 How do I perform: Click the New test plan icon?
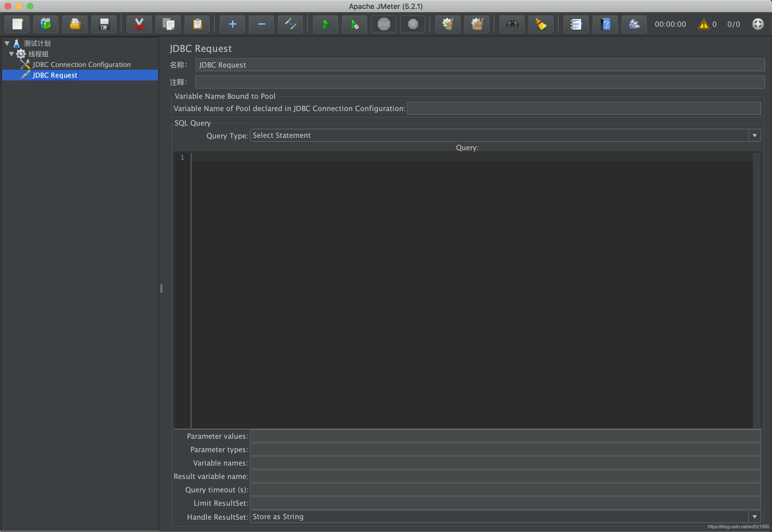point(17,24)
